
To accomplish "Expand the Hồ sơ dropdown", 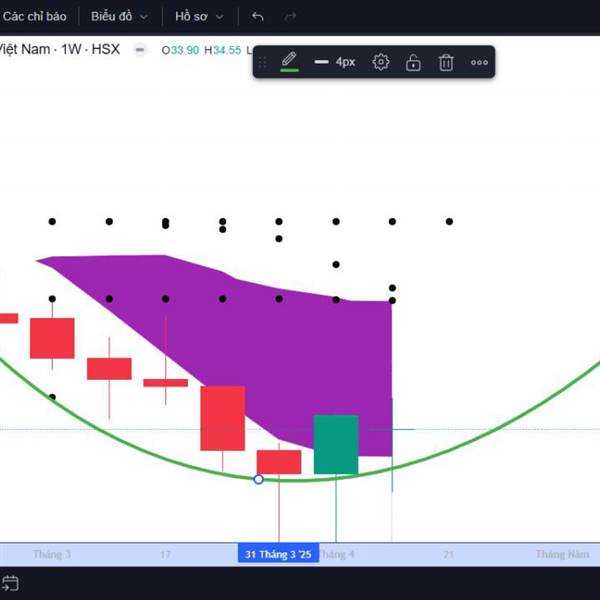I will pos(199,16).
